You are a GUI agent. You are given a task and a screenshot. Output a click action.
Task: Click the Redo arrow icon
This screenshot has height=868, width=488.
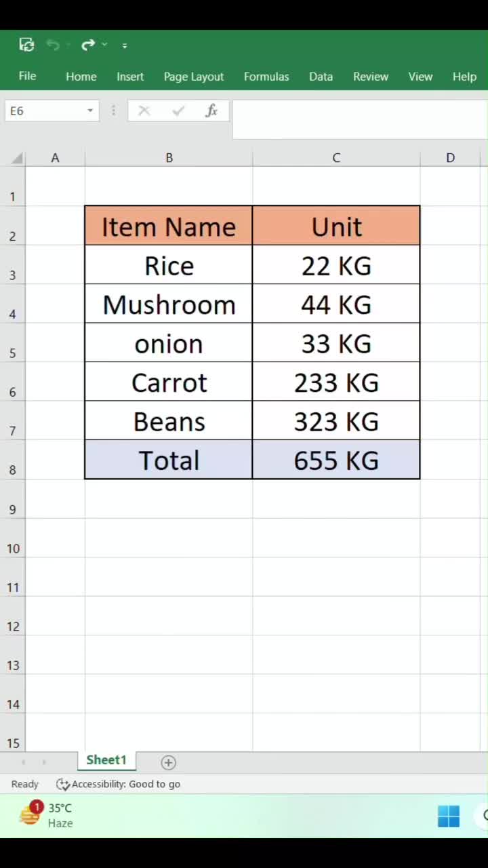pyautogui.click(x=88, y=45)
